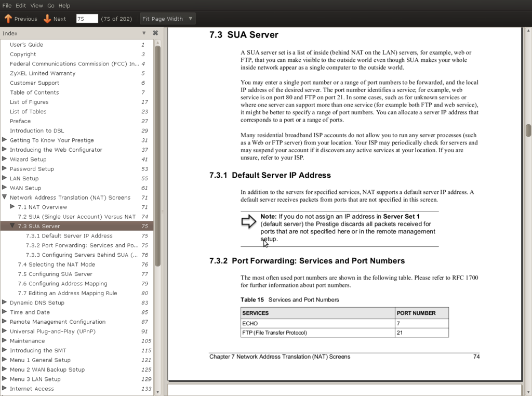Click document view vertical scrollbar thumb

(528, 130)
